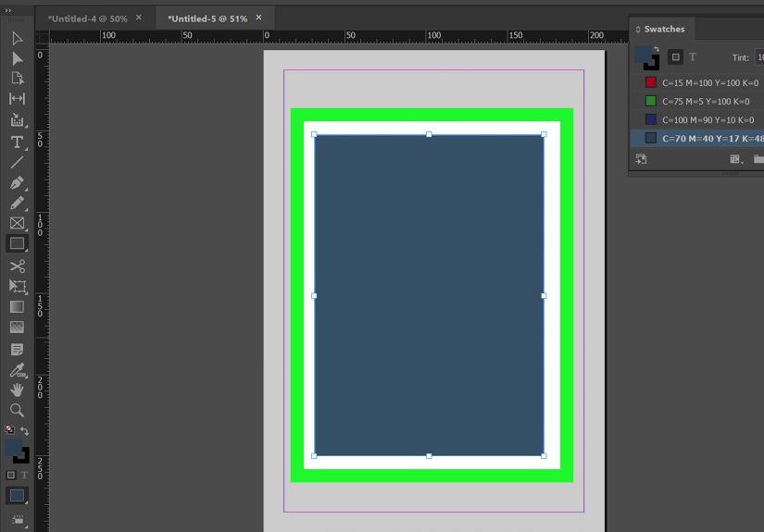Viewport: 764px width, 532px height.
Task: Create new color group folder icon
Action: click(758, 159)
